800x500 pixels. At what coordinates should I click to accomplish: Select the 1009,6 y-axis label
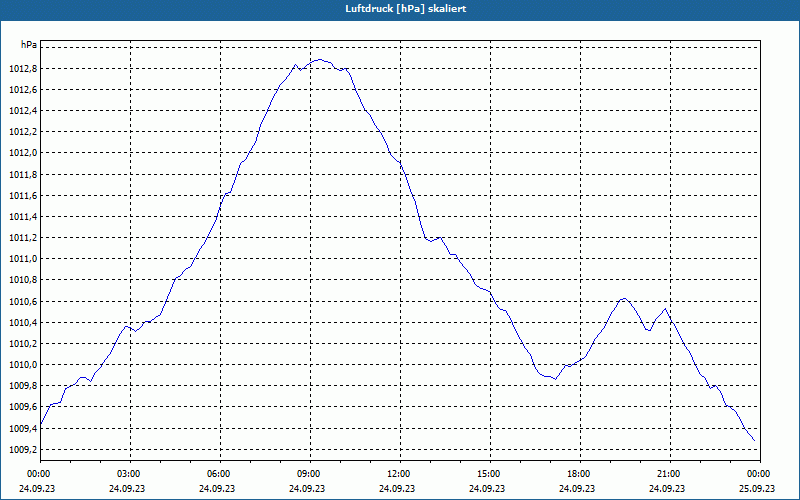click(23, 407)
